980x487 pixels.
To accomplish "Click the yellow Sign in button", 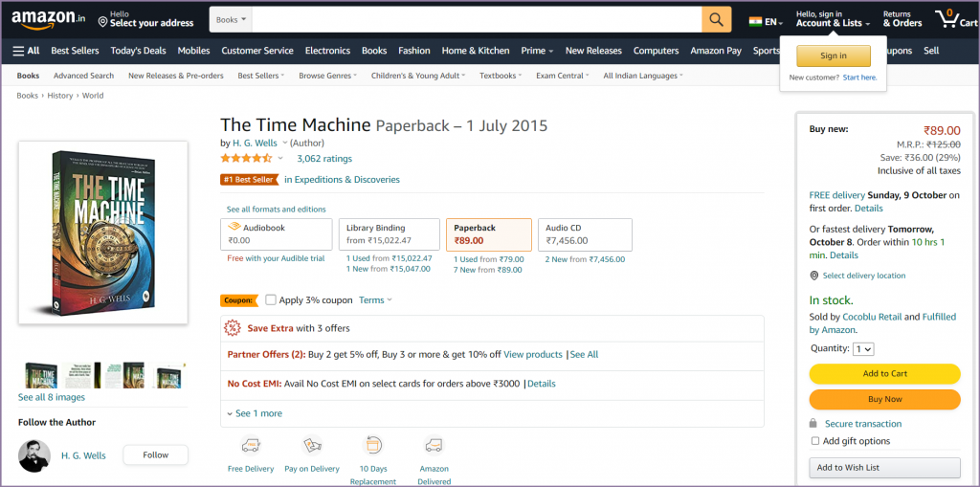I will click(833, 55).
